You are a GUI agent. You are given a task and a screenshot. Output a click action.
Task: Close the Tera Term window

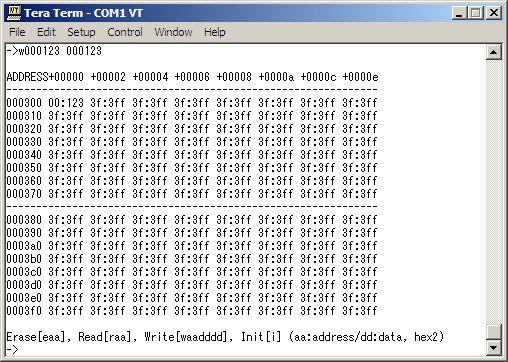[494, 13]
